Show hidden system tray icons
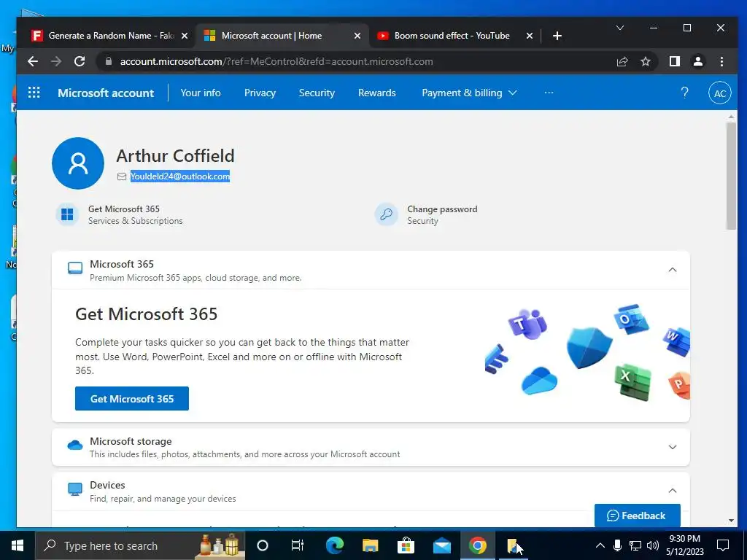Viewport: 747px width, 560px height. 600,545
